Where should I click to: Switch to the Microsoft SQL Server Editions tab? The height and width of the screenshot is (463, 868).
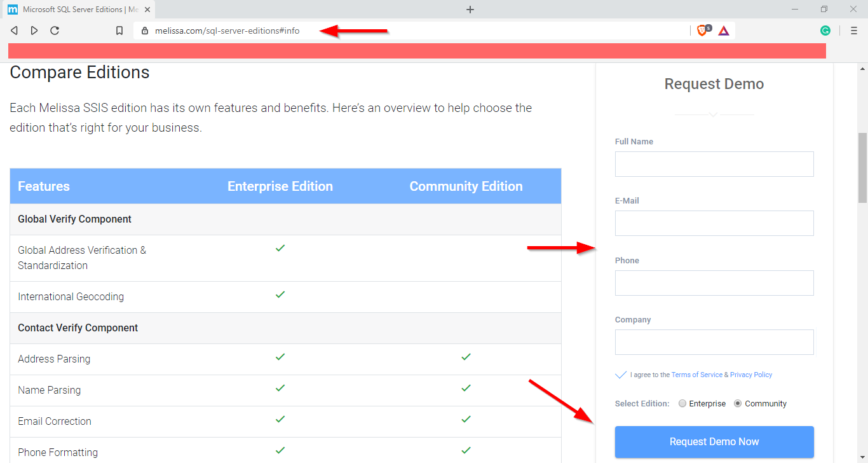(78, 10)
